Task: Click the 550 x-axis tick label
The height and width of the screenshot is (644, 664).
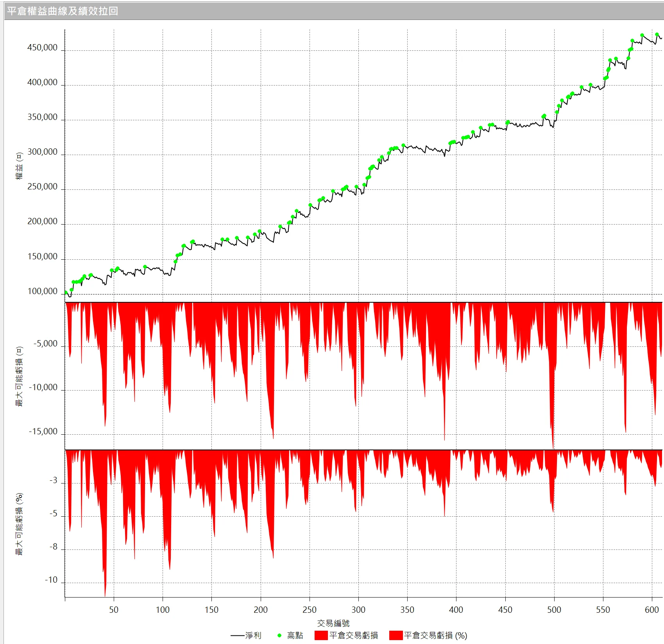Action: pos(603,610)
